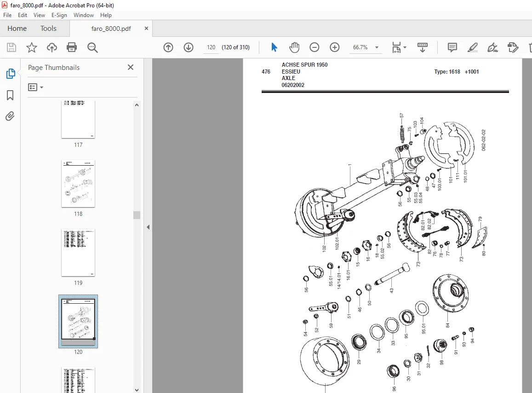Expand fit page options dropdown arrow
The width and height of the screenshot is (532, 393).
click(x=405, y=47)
